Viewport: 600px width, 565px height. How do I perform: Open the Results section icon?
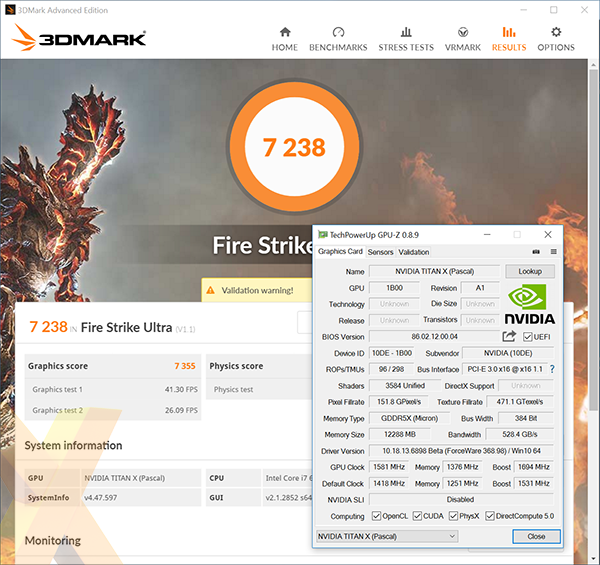[x=509, y=32]
